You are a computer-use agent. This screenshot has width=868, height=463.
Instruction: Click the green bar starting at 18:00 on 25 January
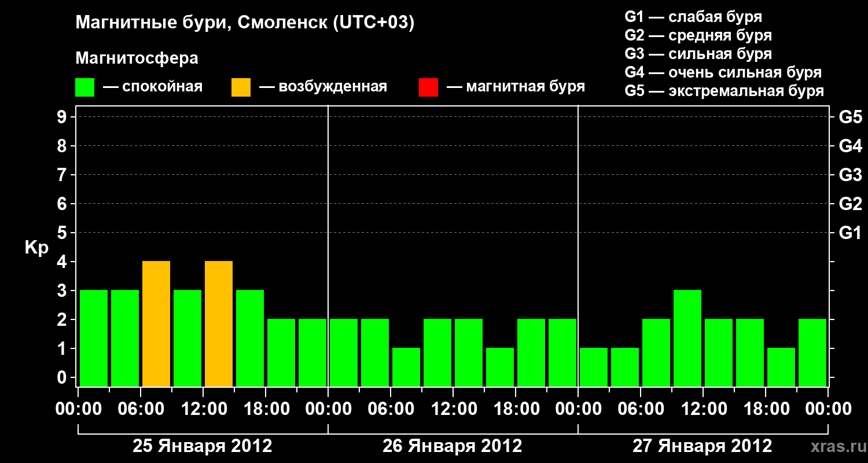tap(281, 352)
